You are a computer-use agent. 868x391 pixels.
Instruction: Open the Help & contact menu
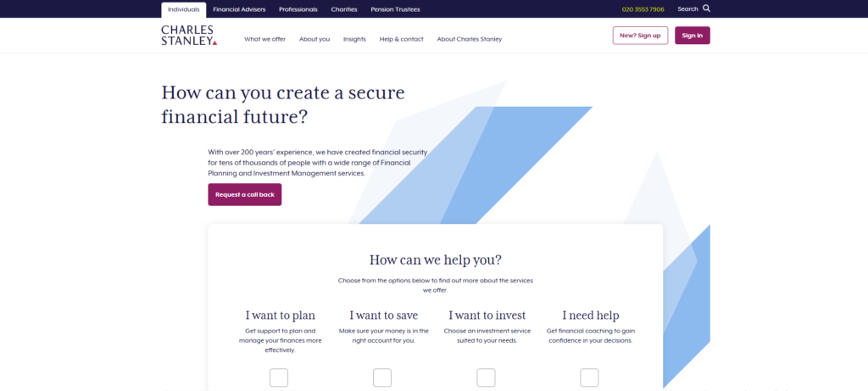tap(401, 39)
